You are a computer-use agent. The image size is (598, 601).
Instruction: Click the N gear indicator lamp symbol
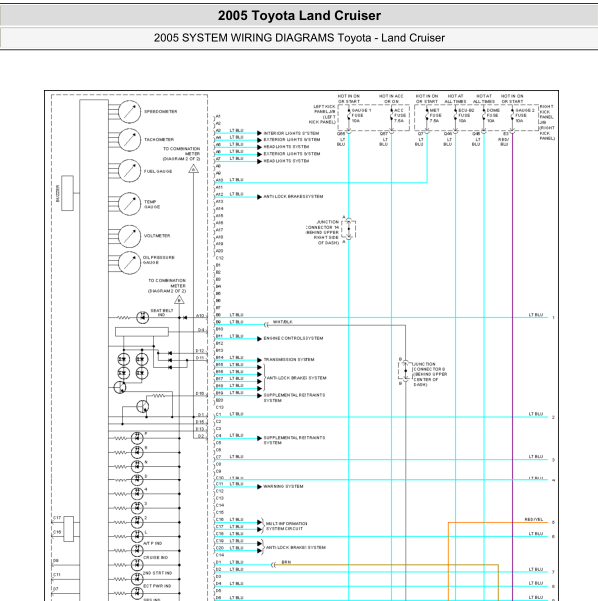(137, 466)
